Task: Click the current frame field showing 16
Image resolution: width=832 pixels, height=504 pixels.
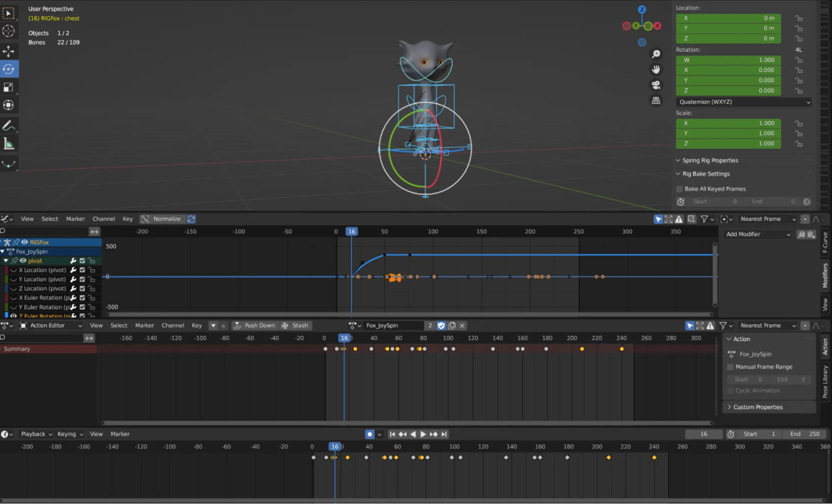Action: pyautogui.click(x=704, y=434)
